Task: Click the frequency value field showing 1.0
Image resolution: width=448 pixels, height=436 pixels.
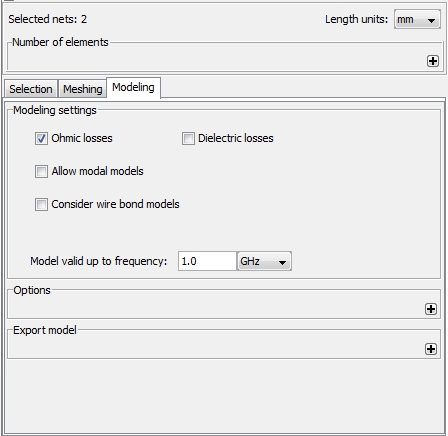Action: click(207, 261)
